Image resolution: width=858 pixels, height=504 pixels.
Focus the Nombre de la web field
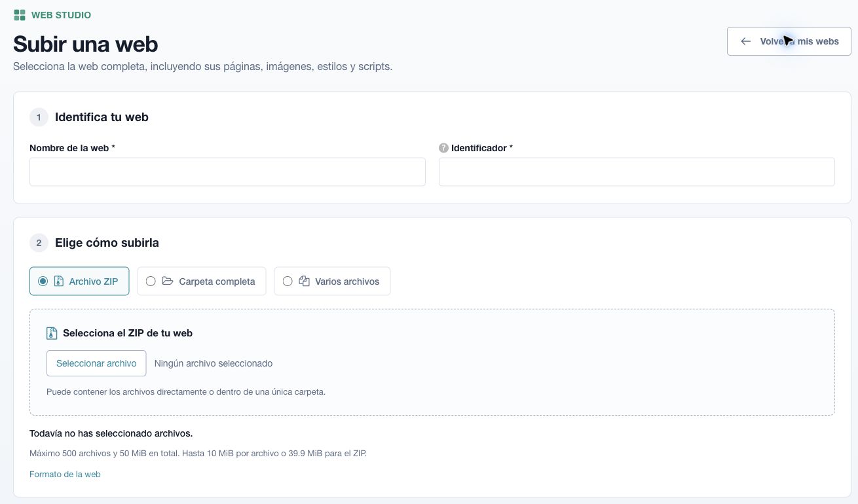(x=227, y=171)
